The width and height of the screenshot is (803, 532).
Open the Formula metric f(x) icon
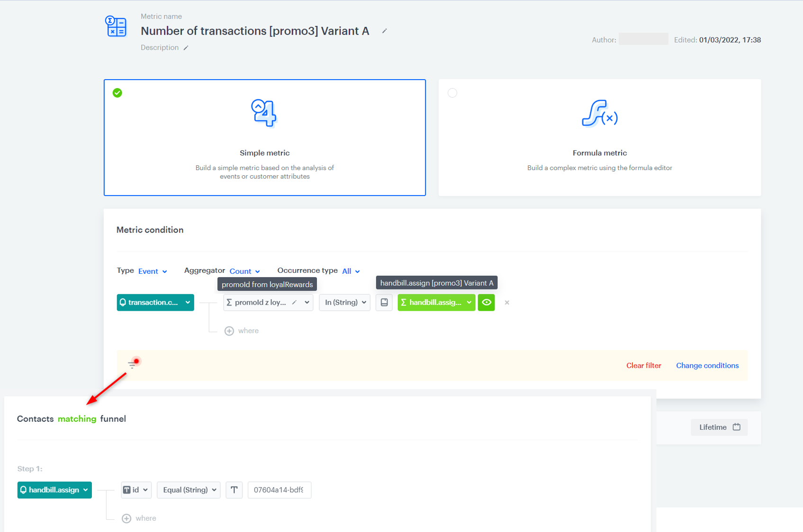coord(599,114)
